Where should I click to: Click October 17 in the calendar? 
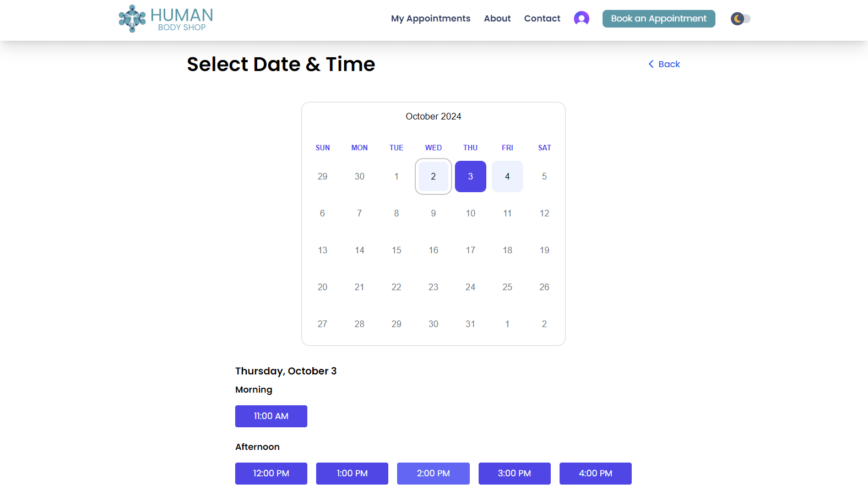click(470, 251)
